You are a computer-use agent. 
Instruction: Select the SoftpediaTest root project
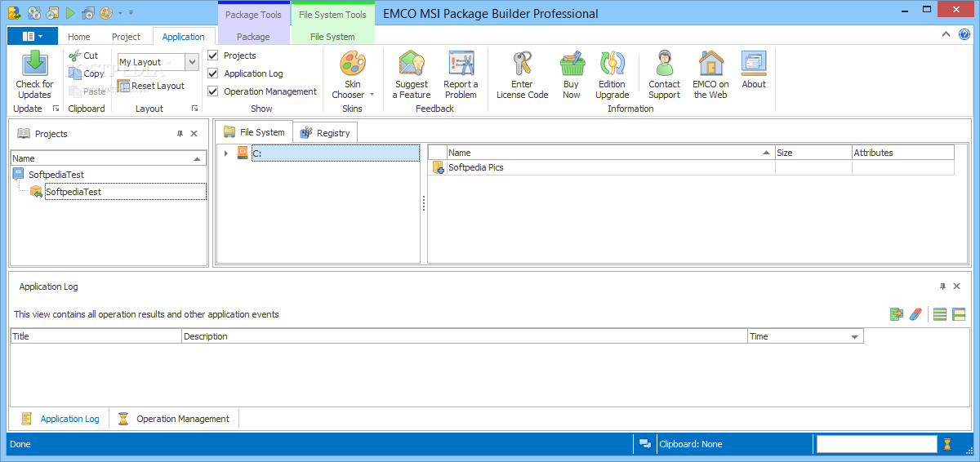click(56, 174)
